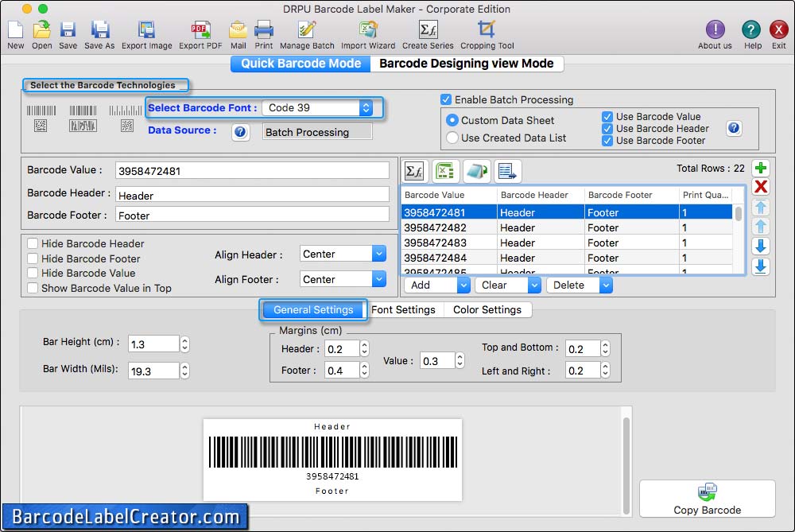
Task: Open the General Settings tab
Action: coord(313,310)
